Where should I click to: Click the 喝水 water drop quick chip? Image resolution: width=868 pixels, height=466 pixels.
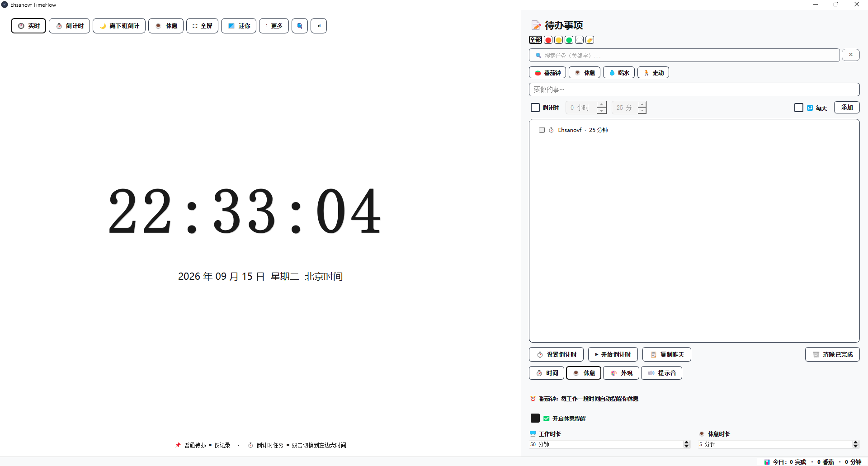tap(619, 72)
